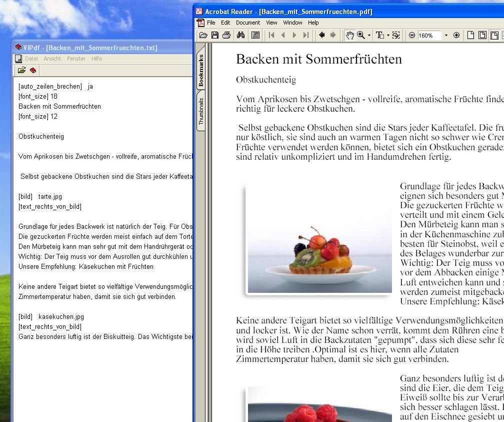Image resolution: width=504 pixels, height=422 pixels.
Task: Click the raspberry cake image in the PDF
Action: click(x=319, y=405)
